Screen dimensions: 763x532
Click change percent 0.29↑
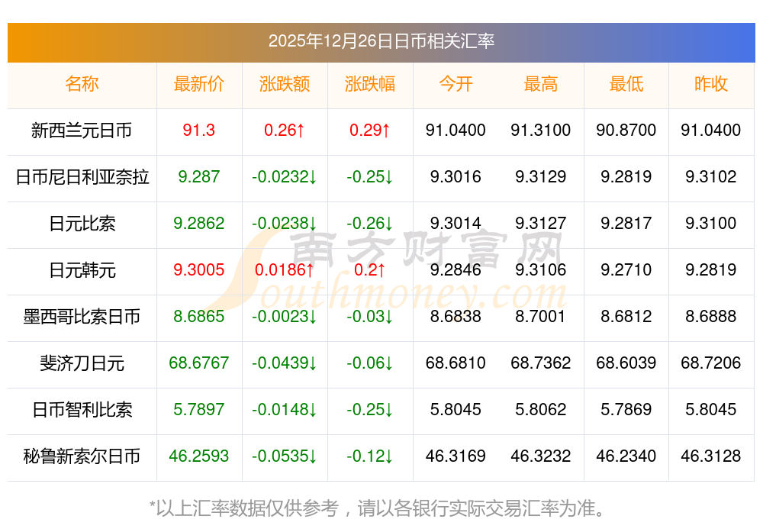[370, 131]
